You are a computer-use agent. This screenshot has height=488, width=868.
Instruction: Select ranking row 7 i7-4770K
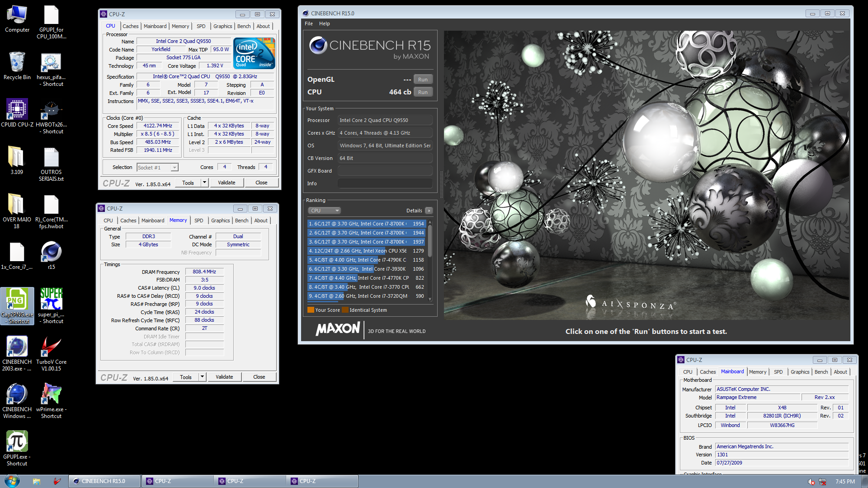(x=367, y=278)
